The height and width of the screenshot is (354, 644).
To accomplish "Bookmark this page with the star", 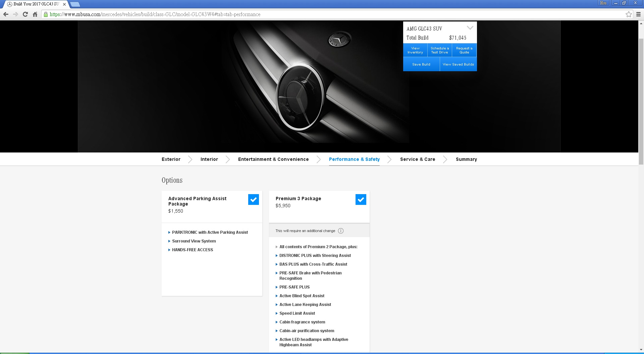I will tap(629, 14).
